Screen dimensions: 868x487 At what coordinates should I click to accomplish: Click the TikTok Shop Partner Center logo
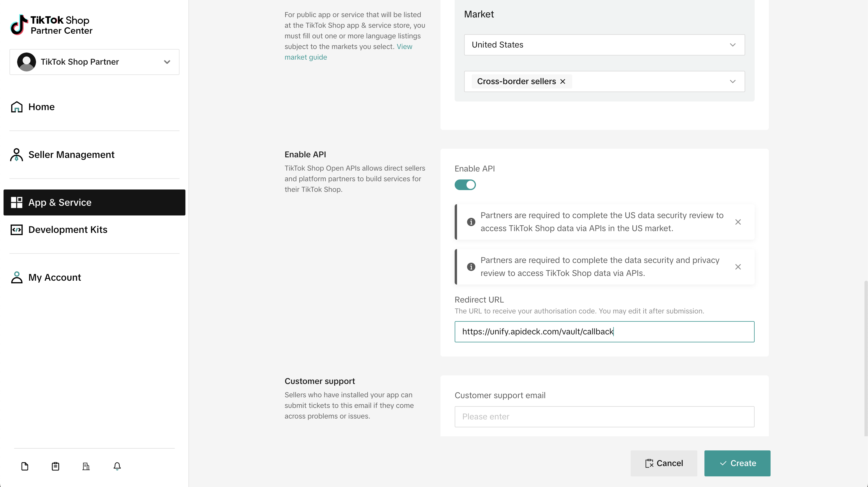click(51, 25)
